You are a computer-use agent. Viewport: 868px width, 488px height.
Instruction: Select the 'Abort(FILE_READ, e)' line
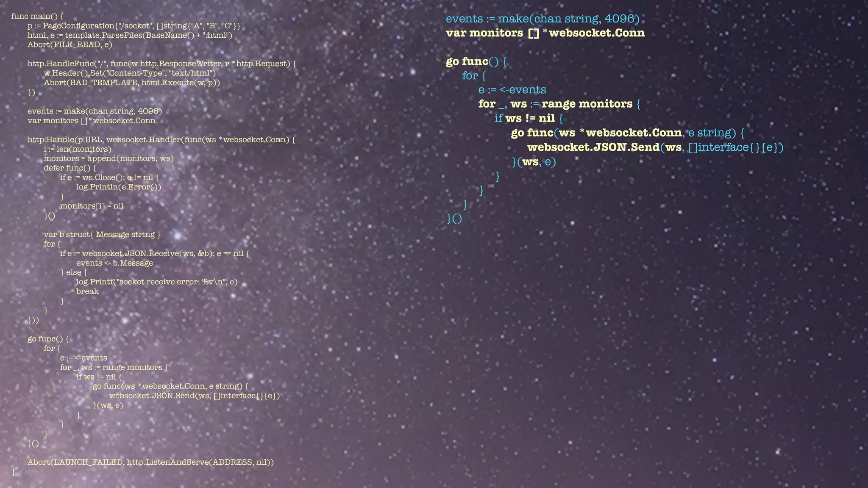pos(70,44)
